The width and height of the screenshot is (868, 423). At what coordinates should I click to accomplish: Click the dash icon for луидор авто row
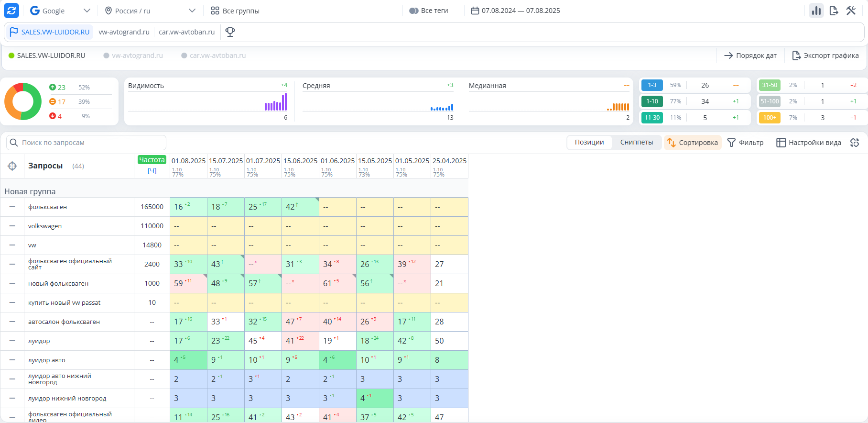coord(12,360)
